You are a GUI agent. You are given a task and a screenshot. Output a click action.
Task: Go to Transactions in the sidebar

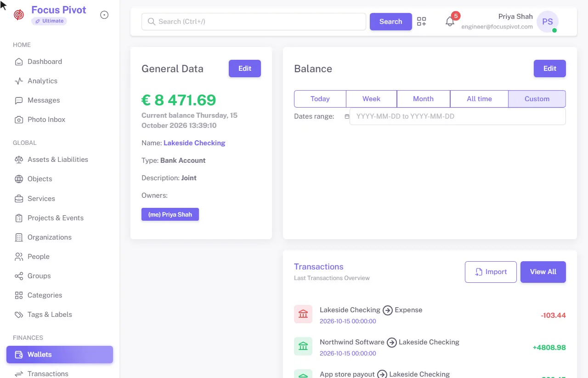coord(60,374)
